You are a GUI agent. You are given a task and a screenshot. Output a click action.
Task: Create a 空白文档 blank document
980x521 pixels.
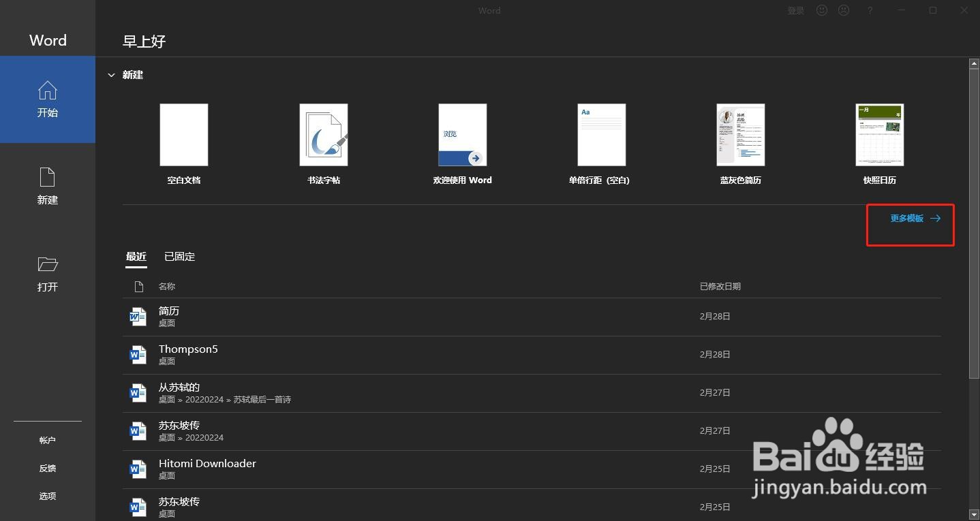[184, 144]
